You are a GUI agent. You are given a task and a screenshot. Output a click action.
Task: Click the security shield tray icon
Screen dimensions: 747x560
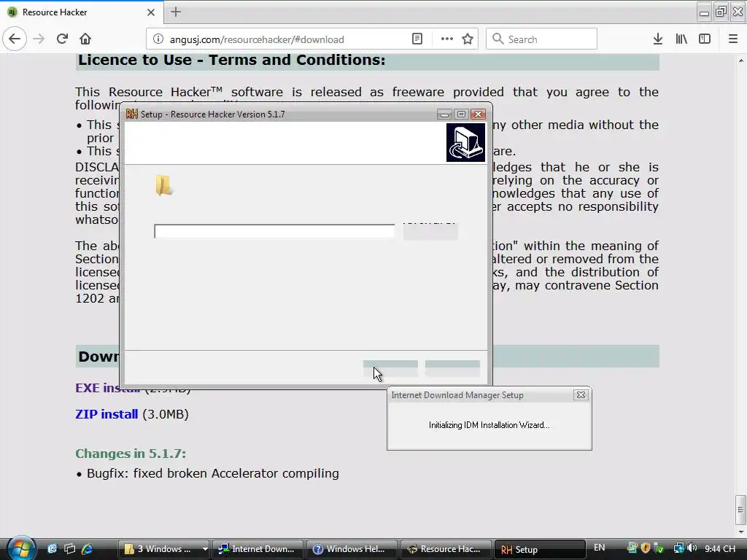[646, 548]
